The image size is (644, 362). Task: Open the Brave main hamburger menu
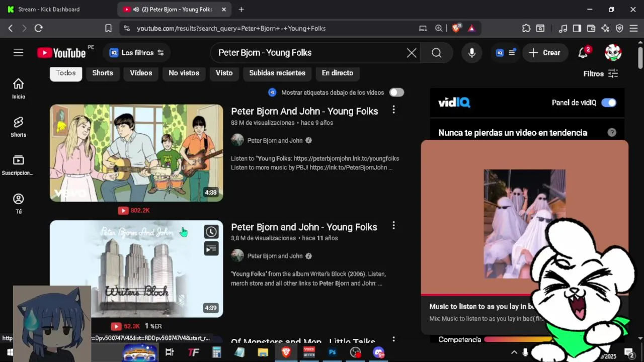[633, 28]
